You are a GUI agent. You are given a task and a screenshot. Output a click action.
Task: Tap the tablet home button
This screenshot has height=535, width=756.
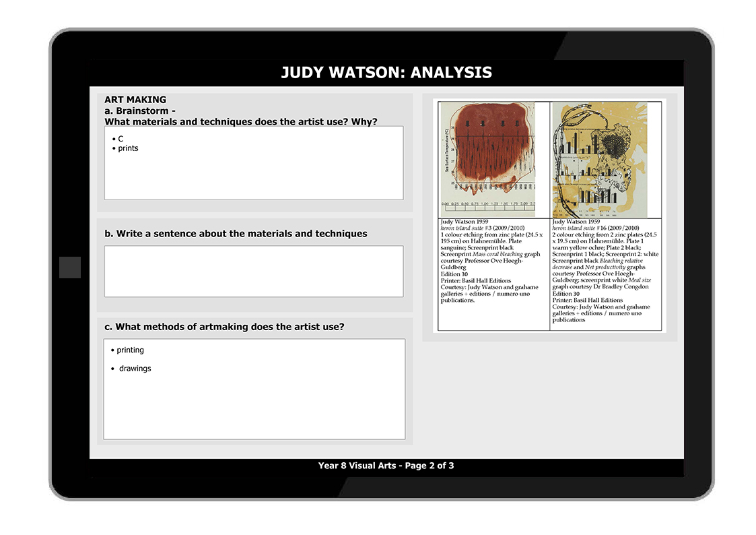(x=70, y=267)
